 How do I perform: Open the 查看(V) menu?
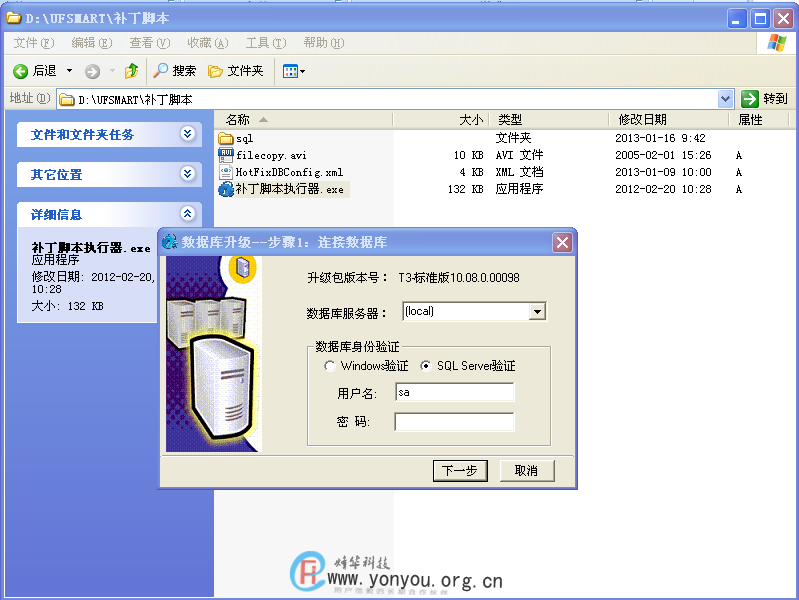149,43
